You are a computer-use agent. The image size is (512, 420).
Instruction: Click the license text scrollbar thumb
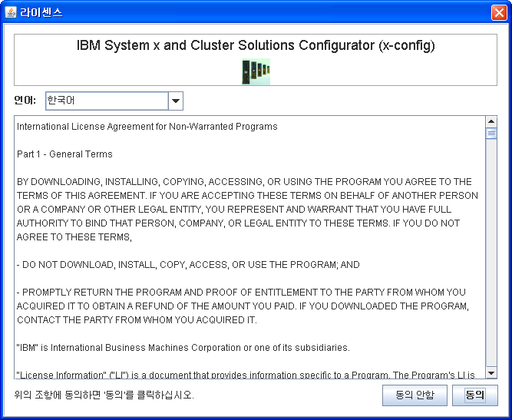491,134
